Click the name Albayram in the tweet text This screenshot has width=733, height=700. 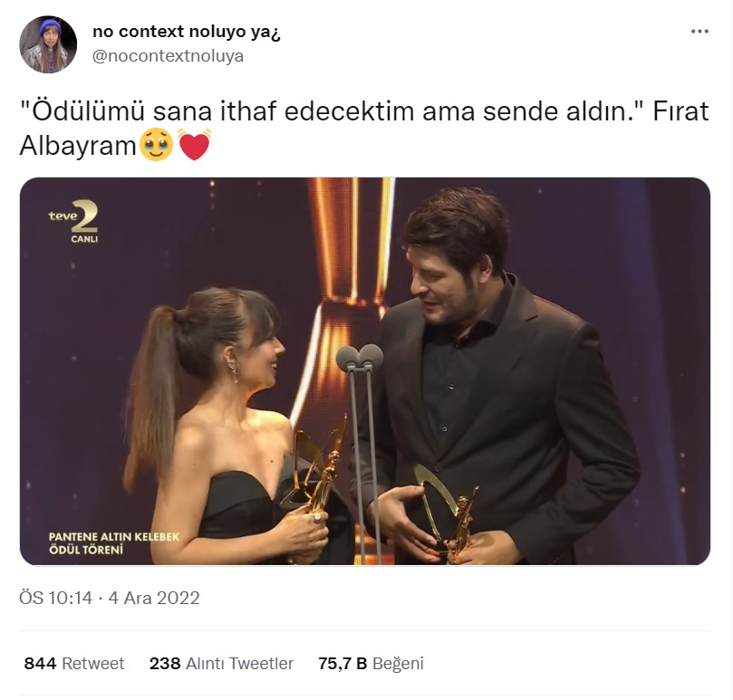(78, 145)
